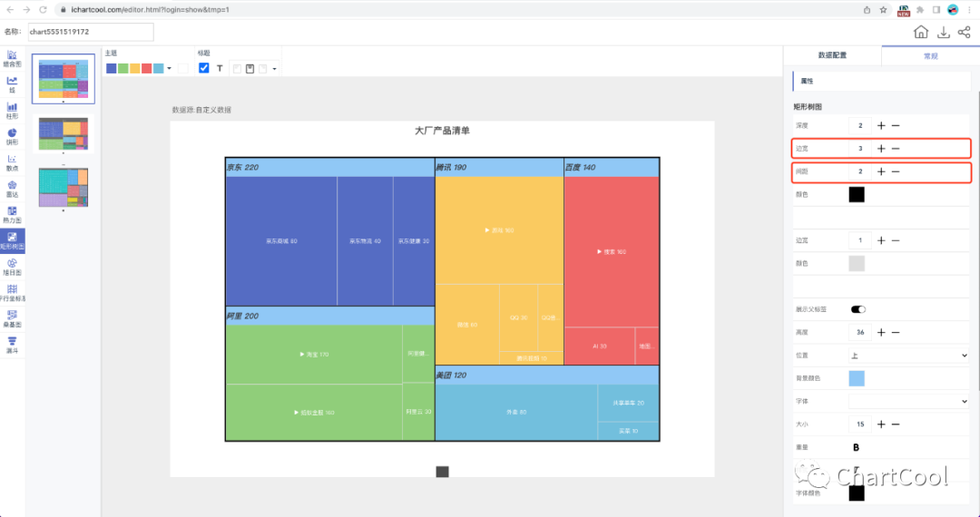Screen dimensions: 980x517
Task: Open browser extensions puzzle icon
Action: point(920,9)
